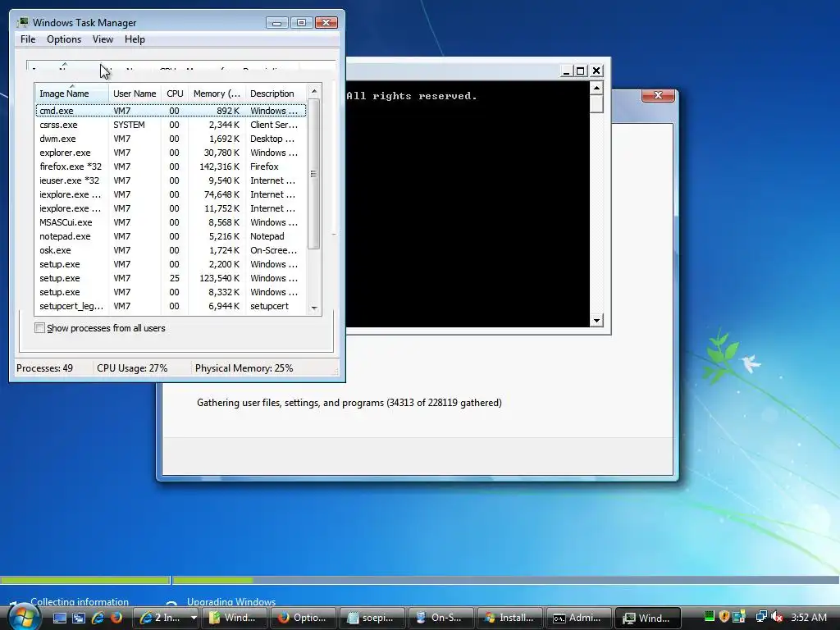Click the green CPU meter tray icon
This screenshot has height=630, width=840.
pyautogui.click(x=710, y=617)
